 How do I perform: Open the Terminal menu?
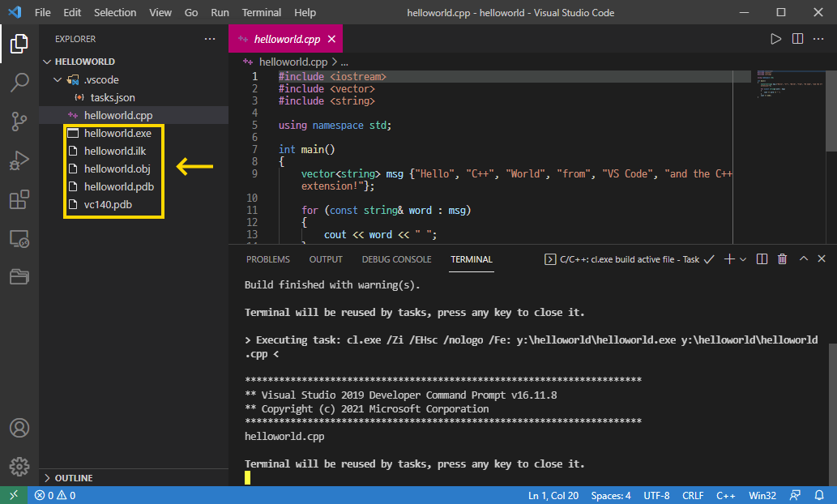click(262, 12)
